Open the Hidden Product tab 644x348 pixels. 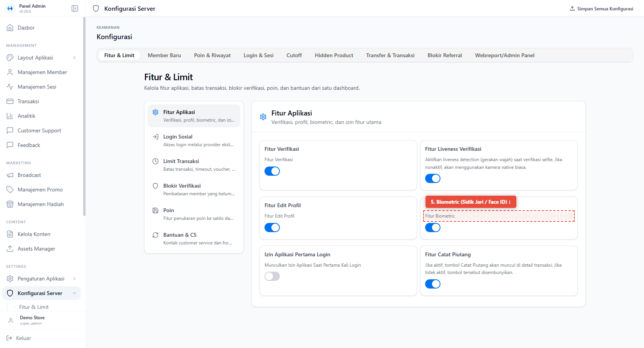[334, 55]
